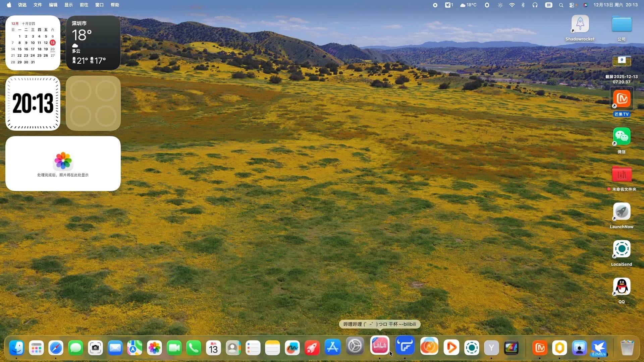The width and height of the screenshot is (644, 362).
Task: Open App Store from the Dock
Action: click(x=332, y=347)
